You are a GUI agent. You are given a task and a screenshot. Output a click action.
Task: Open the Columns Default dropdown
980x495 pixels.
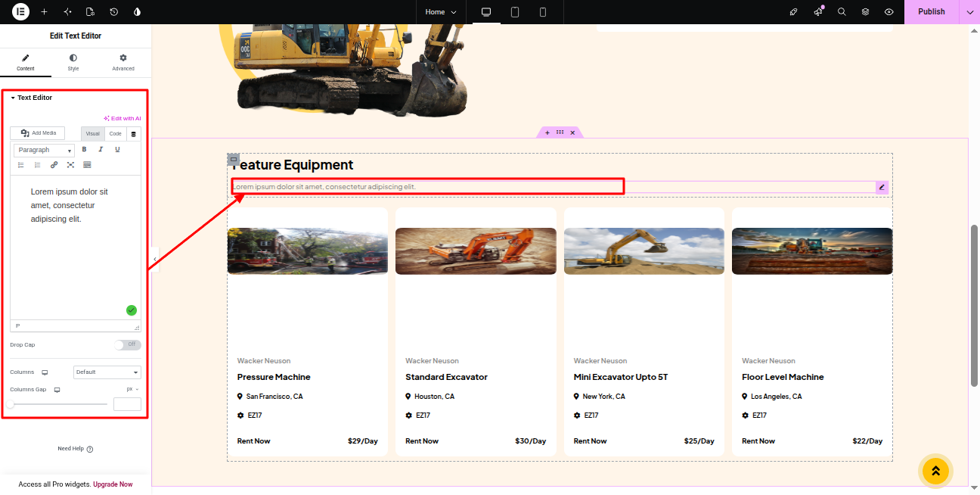click(107, 372)
